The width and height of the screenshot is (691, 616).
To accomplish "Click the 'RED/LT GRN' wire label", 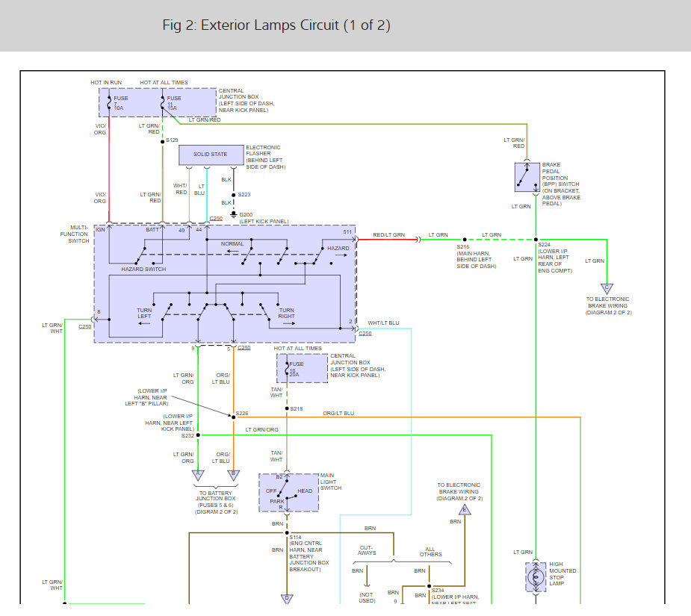I will (x=388, y=235).
